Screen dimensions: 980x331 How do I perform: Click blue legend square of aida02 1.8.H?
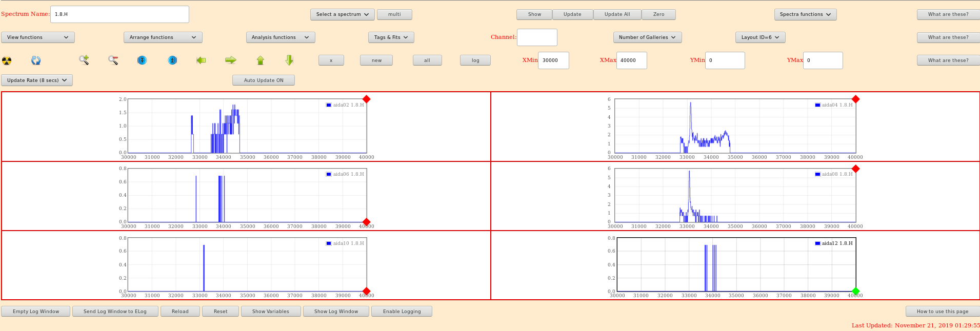(x=329, y=105)
